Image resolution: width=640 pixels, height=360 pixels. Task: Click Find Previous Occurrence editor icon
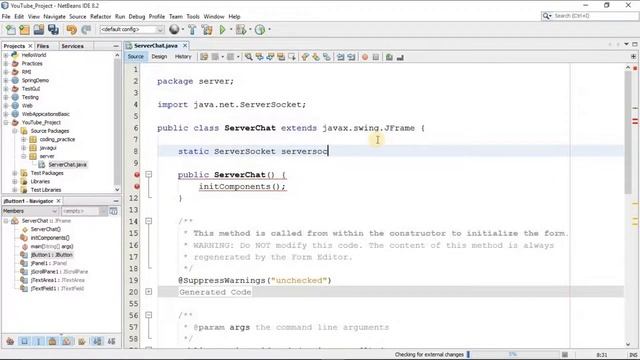(x=260, y=57)
